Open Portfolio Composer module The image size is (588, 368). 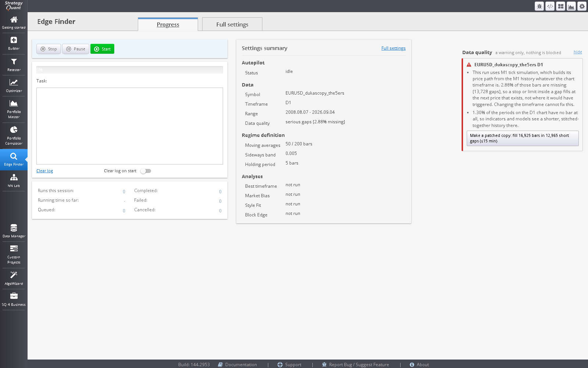14,136
